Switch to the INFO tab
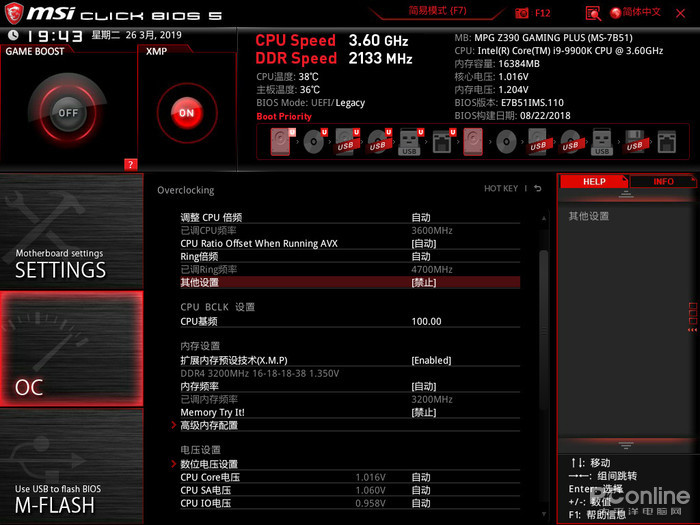The image size is (700, 525). pos(663,182)
